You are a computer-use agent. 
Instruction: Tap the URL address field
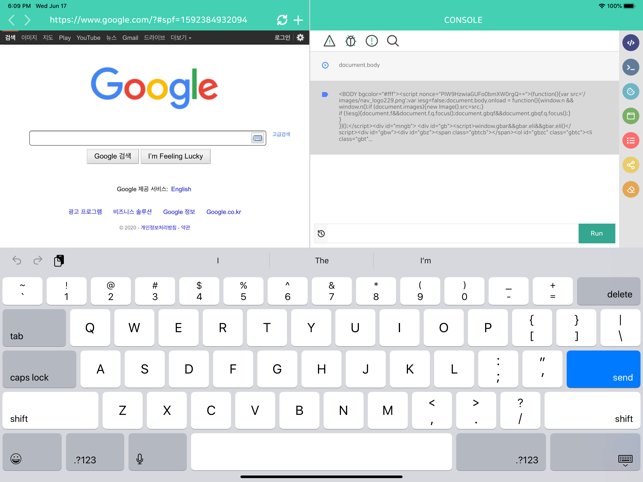tap(148, 20)
